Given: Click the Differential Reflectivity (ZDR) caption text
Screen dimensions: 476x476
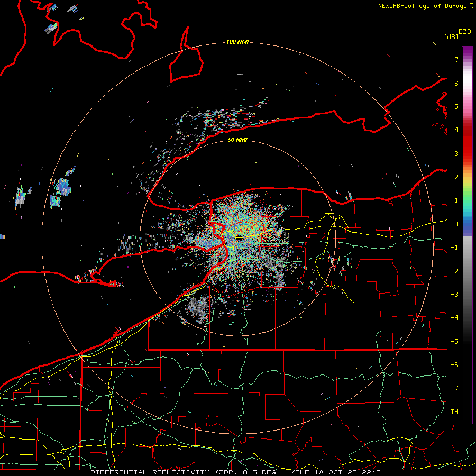Looking at the screenshot, I should 165,472.
